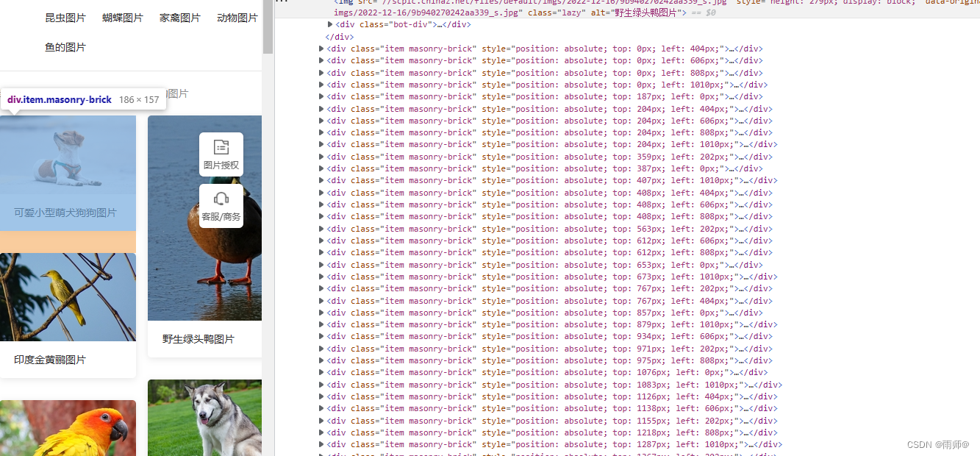Expand the second masonry-brick div node
The width and height of the screenshot is (980, 456).
(x=321, y=60)
